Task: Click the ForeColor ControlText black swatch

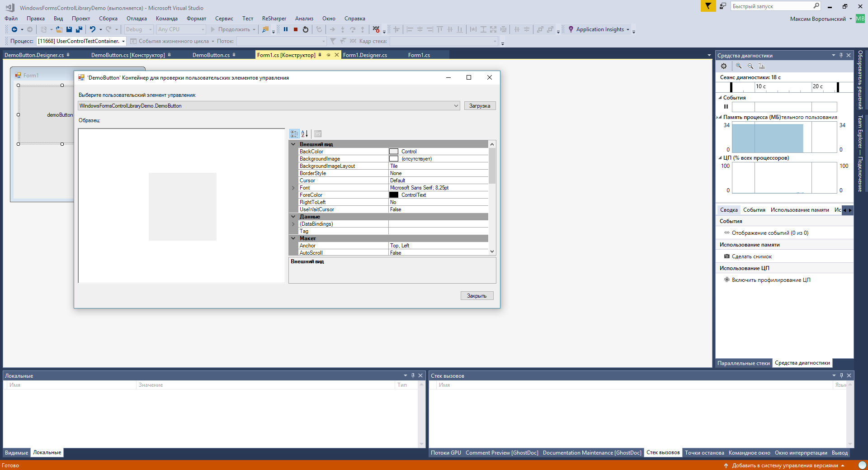Action: [394, 195]
